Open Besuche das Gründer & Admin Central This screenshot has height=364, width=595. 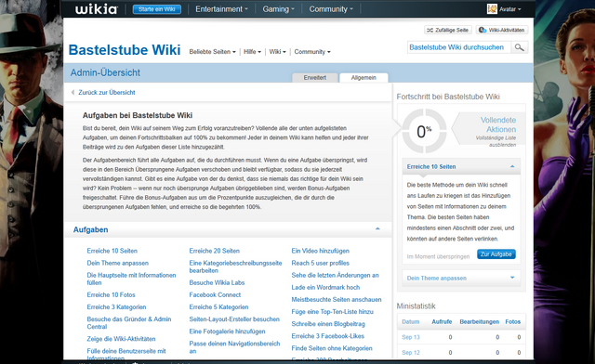(x=129, y=322)
